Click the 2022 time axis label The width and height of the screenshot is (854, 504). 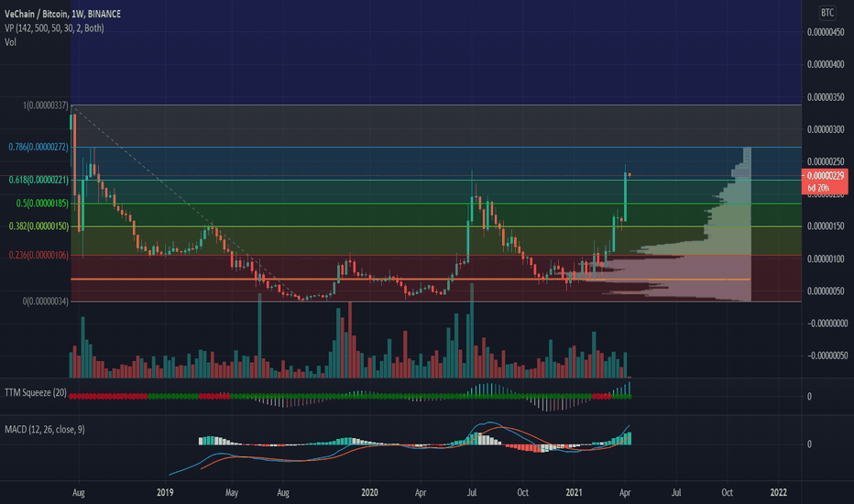tap(778, 493)
